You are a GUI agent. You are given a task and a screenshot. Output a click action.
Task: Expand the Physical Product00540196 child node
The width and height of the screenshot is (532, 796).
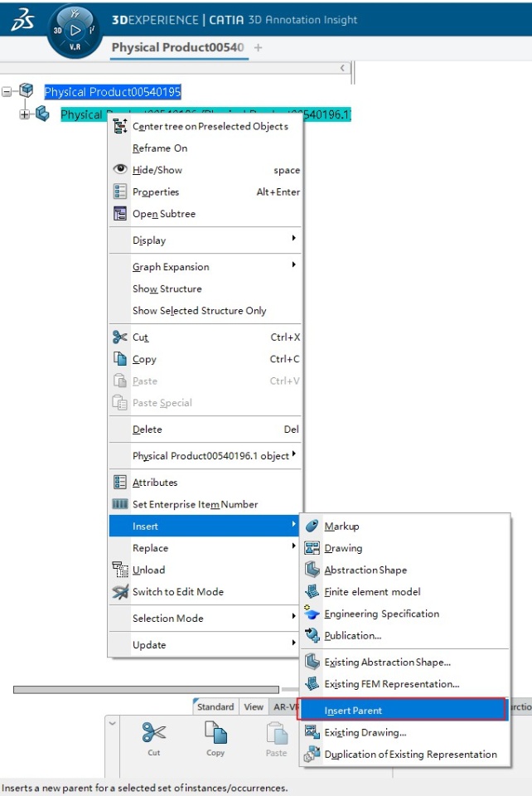click(x=24, y=114)
